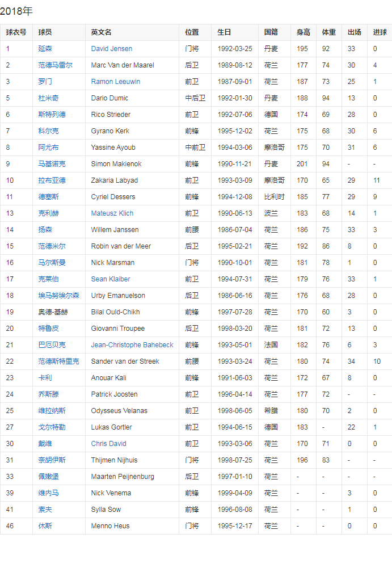Click the player name 杜米奇

point(48,98)
